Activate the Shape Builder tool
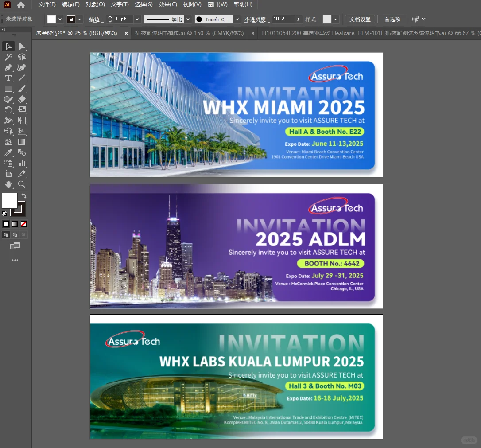The width and height of the screenshot is (481, 448). pyautogui.click(x=8, y=131)
